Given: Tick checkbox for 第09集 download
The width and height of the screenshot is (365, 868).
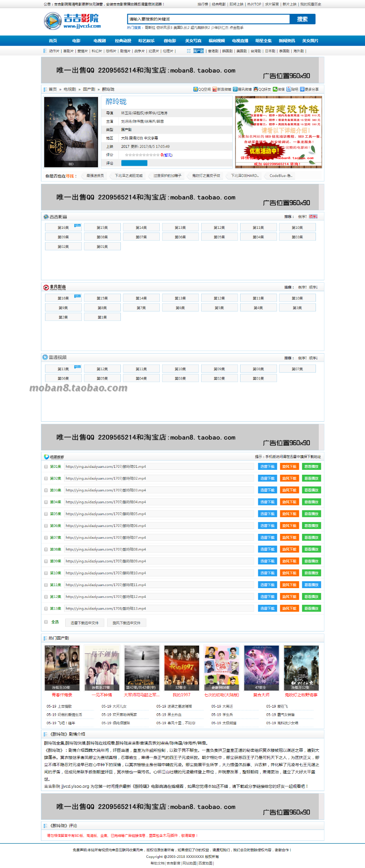Looking at the screenshot, I should coord(46,561).
